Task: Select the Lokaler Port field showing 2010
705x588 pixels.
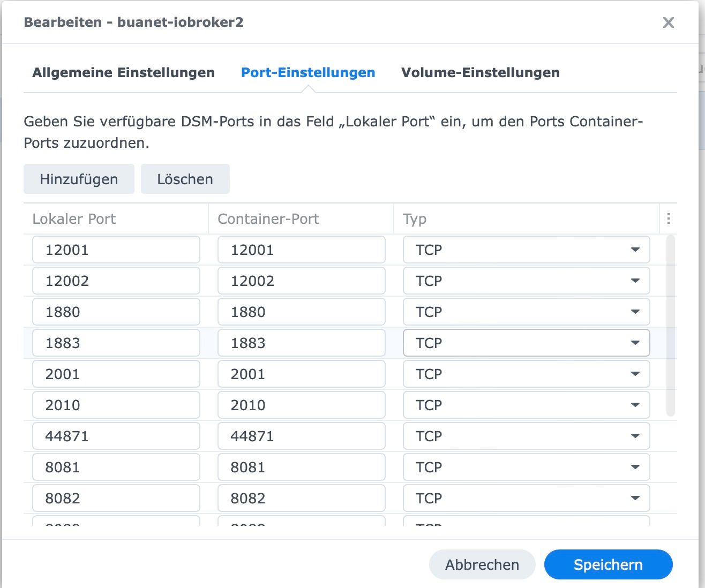Action: coord(116,405)
